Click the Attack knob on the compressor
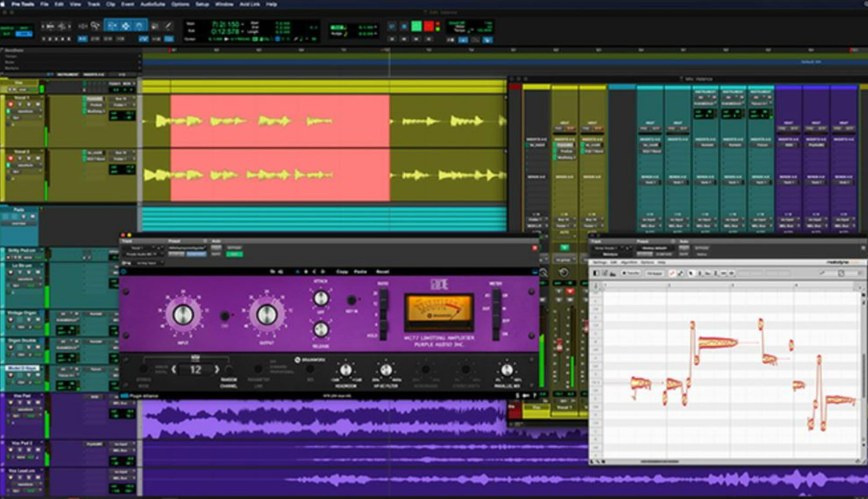 pos(321,298)
